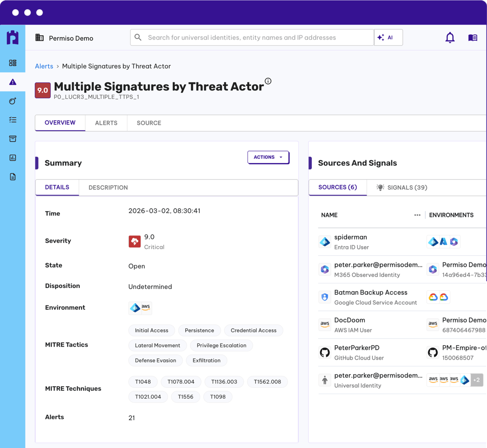Open the Actions dropdown in the Summary panel

pos(268,157)
